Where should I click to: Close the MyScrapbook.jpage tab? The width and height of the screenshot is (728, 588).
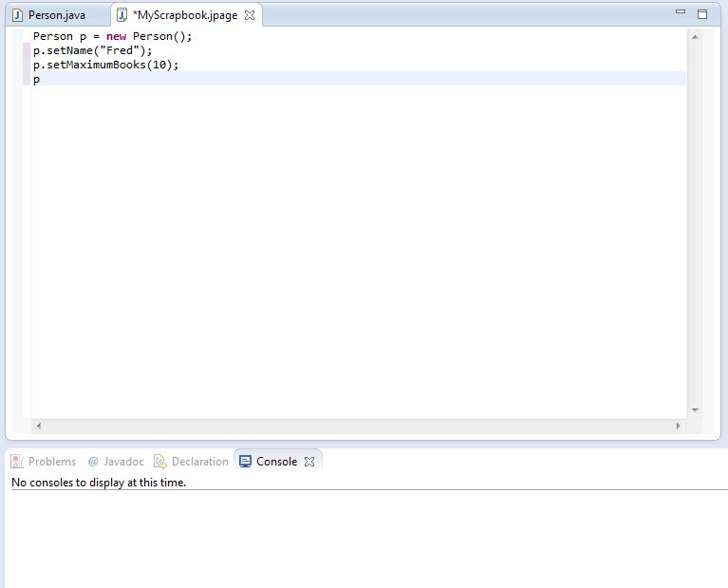pyautogui.click(x=250, y=15)
